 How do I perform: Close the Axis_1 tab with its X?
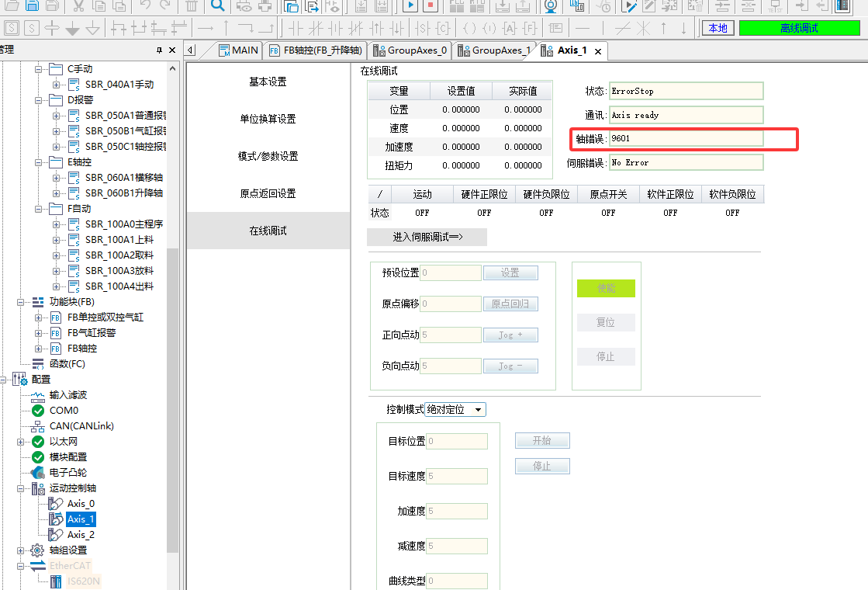pyautogui.click(x=598, y=51)
